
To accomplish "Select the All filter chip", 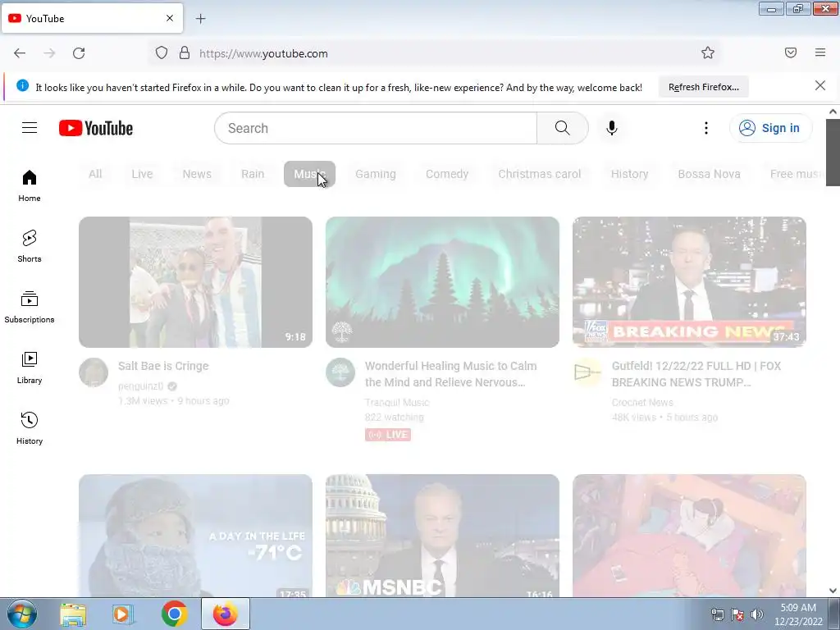I will click(95, 174).
